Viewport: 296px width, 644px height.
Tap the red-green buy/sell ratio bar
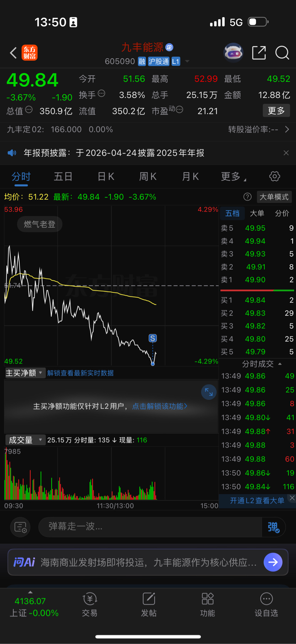(x=257, y=290)
